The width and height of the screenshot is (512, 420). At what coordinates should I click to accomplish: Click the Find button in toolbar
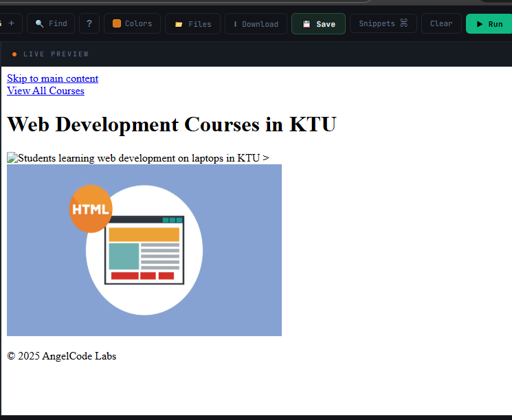51,23
